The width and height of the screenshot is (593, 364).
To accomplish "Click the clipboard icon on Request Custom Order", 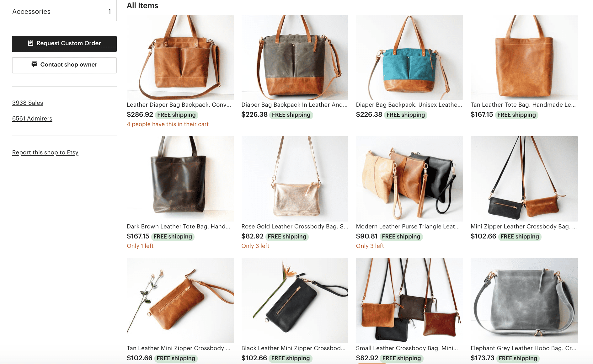I will pos(30,43).
